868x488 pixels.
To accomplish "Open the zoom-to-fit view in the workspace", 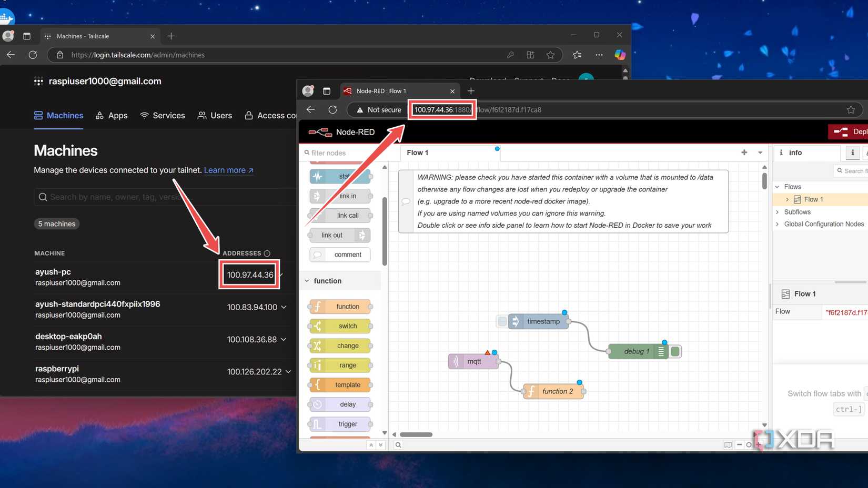I will point(728,444).
